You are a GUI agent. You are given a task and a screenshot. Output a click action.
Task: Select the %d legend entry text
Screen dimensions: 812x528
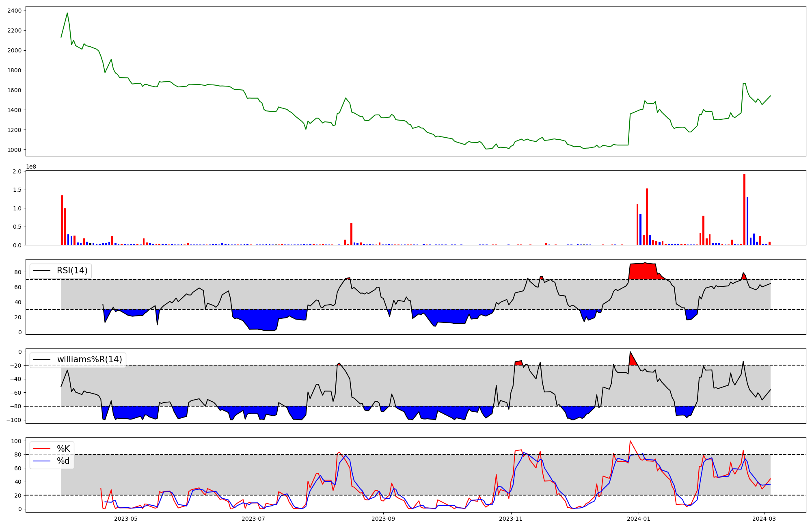pos(63,461)
